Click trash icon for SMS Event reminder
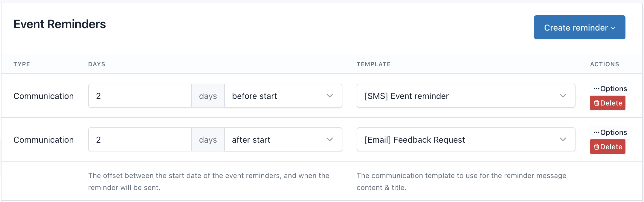644x202 pixels. 596,103
